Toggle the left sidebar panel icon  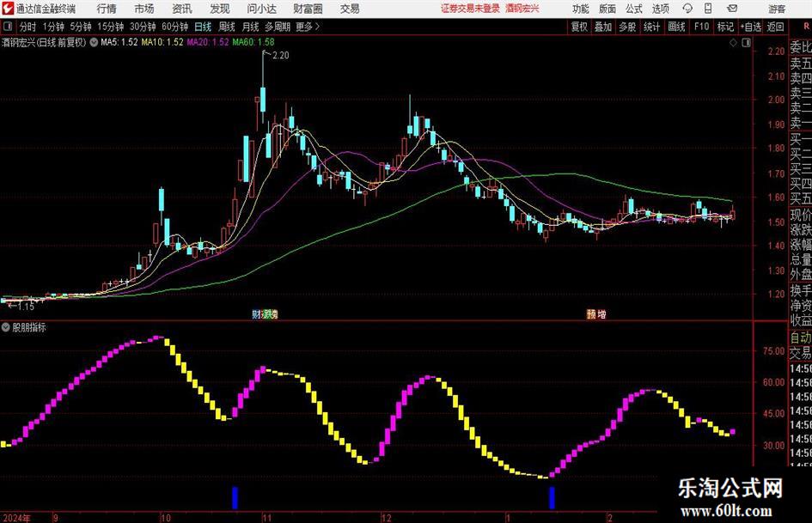pyautogui.click(x=8, y=27)
